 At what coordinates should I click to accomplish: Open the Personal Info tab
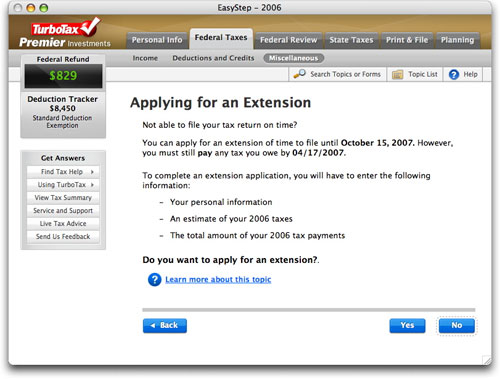point(157,40)
